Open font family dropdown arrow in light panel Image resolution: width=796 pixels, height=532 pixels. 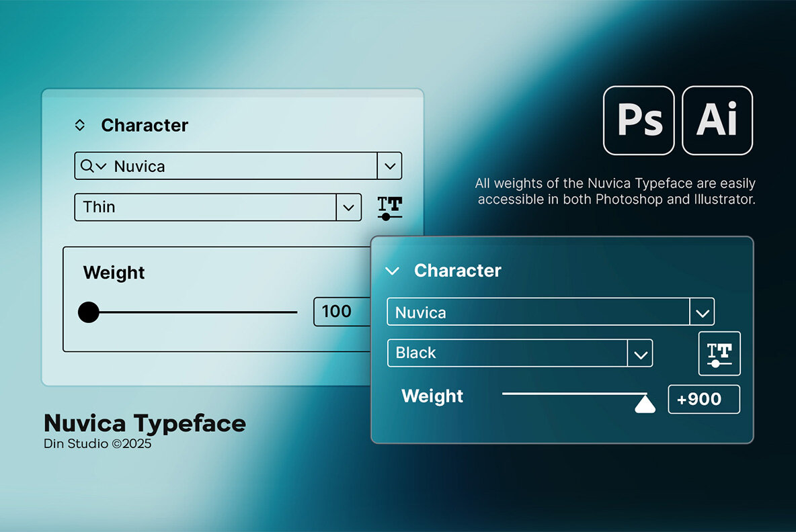[x=389, y=166]
